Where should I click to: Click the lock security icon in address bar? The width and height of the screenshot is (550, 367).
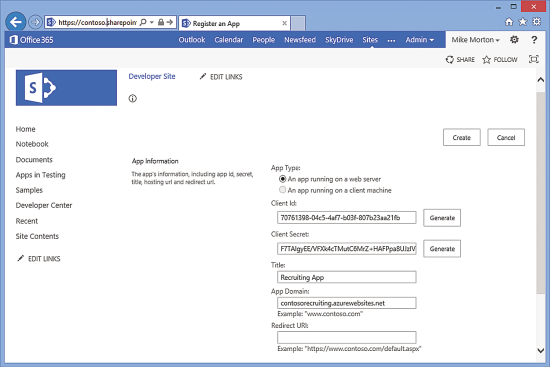(x=161, y=22)
